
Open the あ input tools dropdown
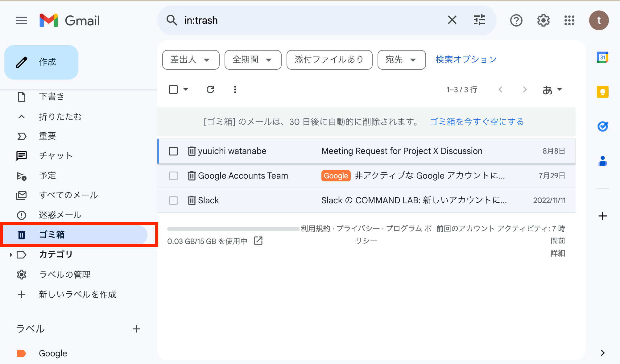[552, 90]
